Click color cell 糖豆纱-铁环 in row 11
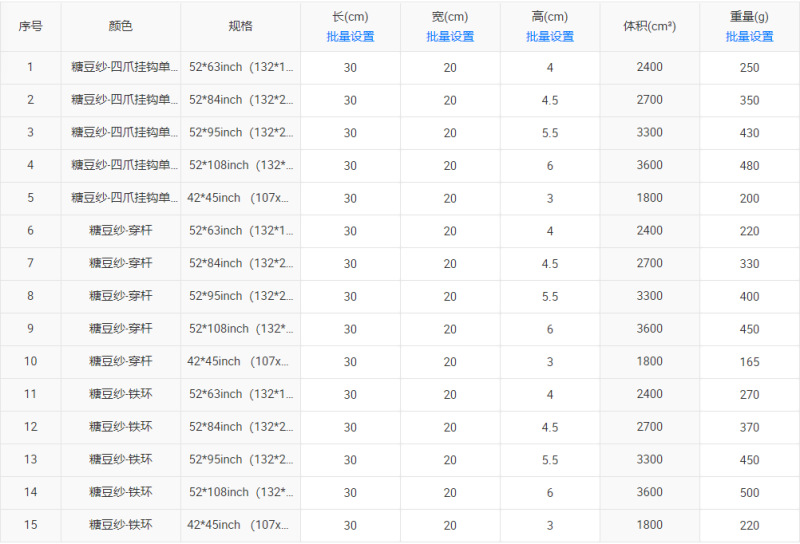This screenshot has width=800, height=544. click(x=120, y=393)
